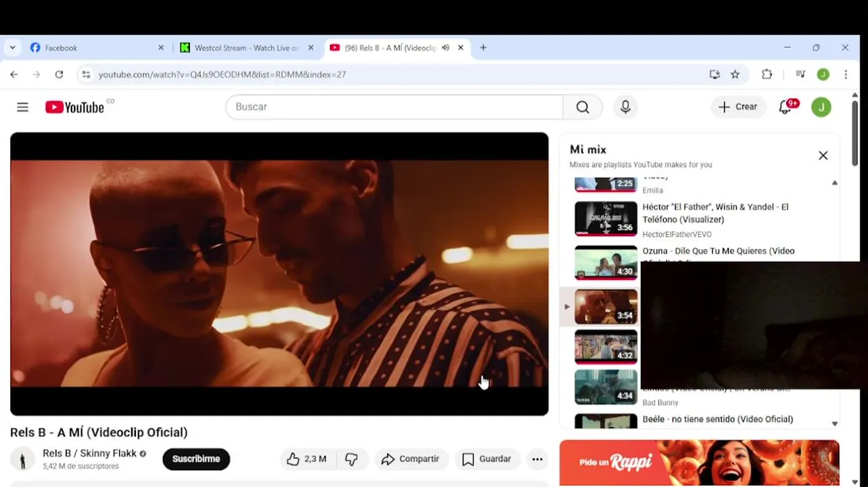Play Ozuna Dile Que Tu Me Quieres thumbnail
Image resolution: width=868 pixels, height=487 pixels.
point(606,262)
